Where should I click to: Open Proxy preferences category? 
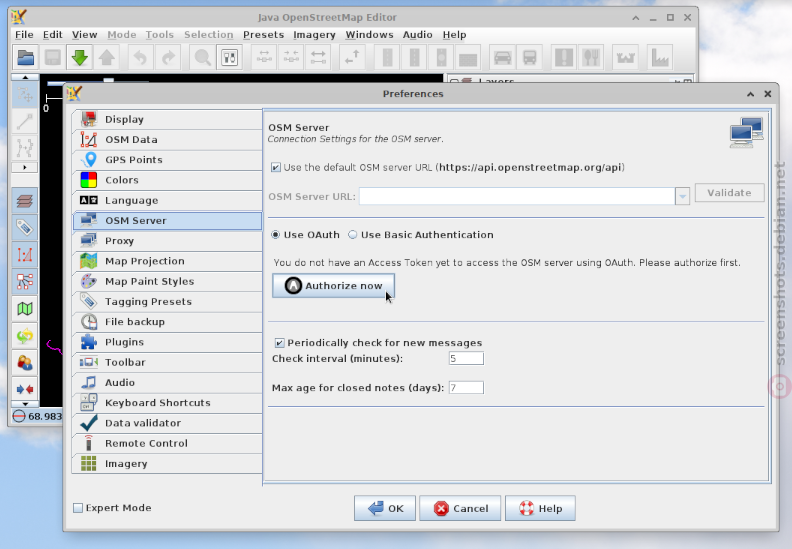[x=167, y=241]
